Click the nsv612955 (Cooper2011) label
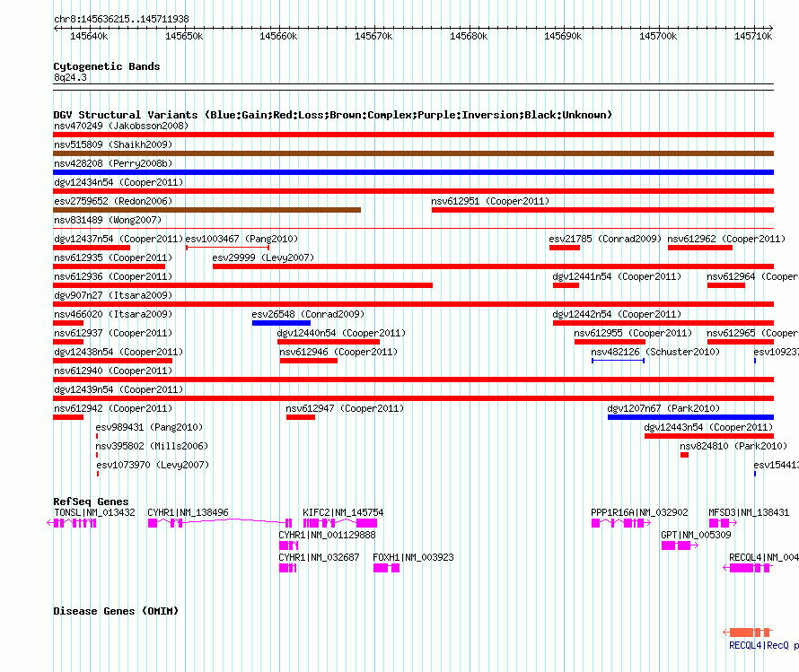799x672 pixels. pos(633,333)
